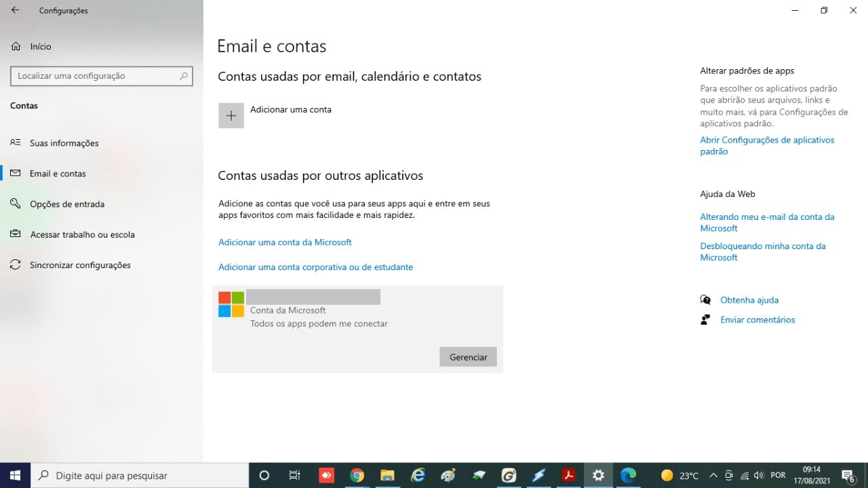
Task: Open Sincronizar configurações section
Action: [80, 265]
